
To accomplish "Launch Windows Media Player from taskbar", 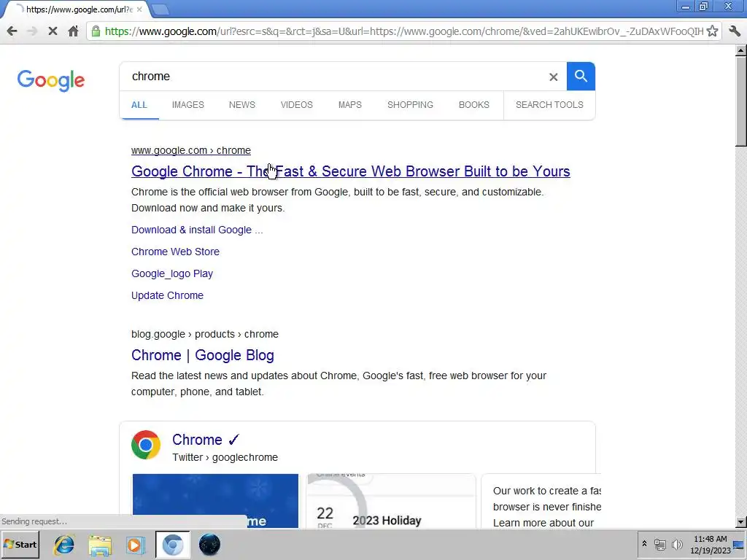I will pos(135,545).
